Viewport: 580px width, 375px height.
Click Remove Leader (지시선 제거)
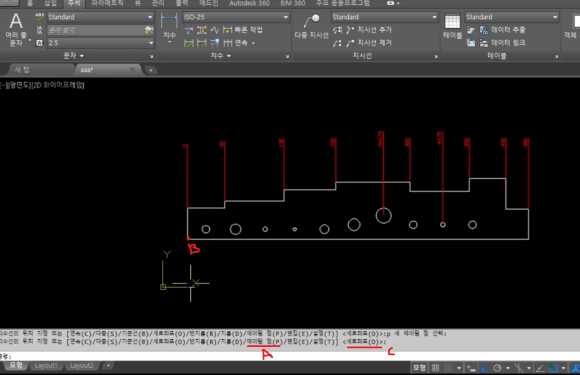[x=369, y=43]
